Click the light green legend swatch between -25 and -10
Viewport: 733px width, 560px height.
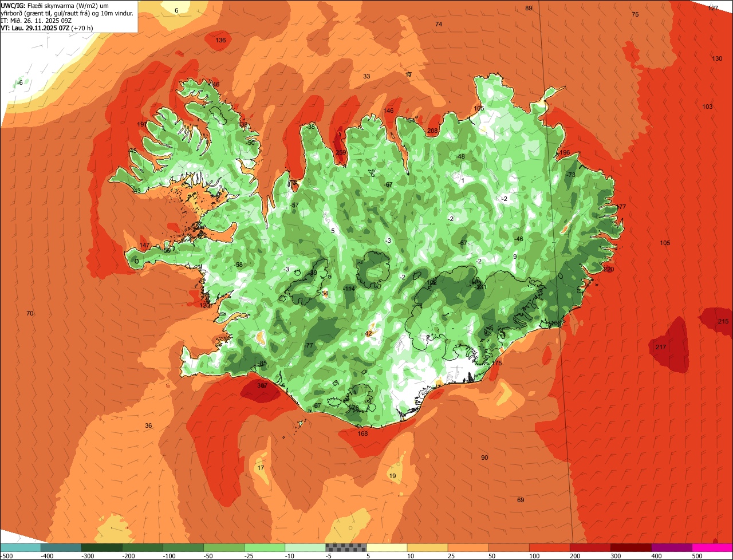(x=265, y=547)
